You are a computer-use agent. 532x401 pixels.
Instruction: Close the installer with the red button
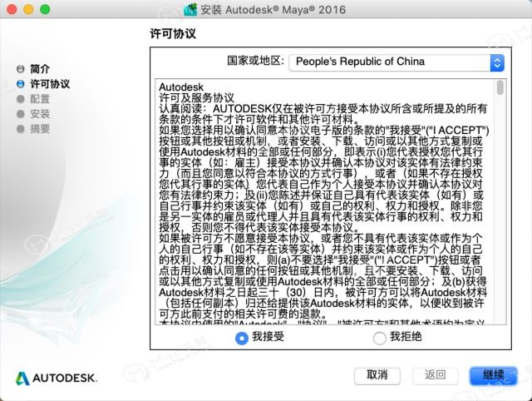click(x=12, y=9)
